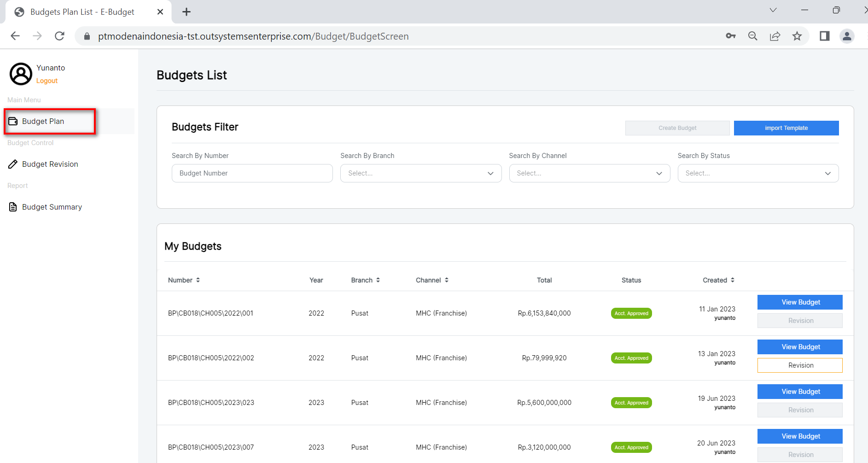Click the browser reload page icon
The image size is (868, 463).
pyautogui.click(x=59, y=36)
